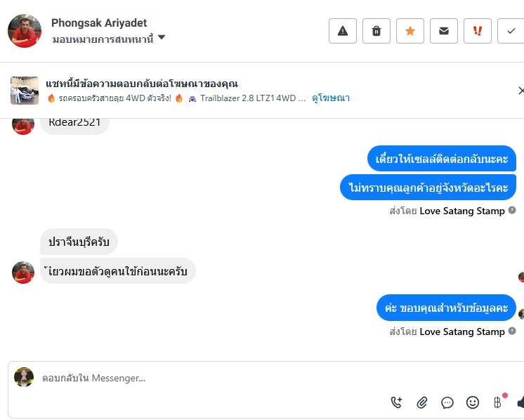Viewport: 524px width, 420px height.
Task: Mark conversation done with checkmark
Action: (x=511, y=31)
